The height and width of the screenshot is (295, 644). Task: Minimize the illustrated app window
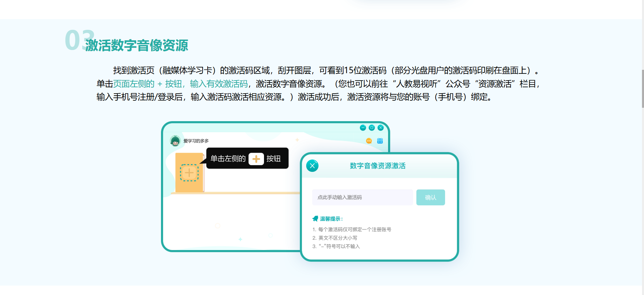click(363, 128)
